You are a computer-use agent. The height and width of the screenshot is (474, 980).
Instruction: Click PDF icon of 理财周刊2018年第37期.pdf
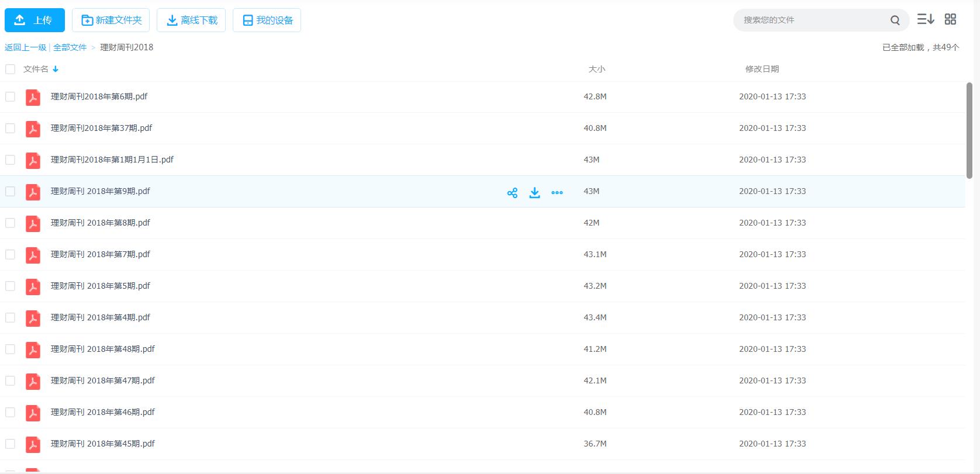point(33,129)
